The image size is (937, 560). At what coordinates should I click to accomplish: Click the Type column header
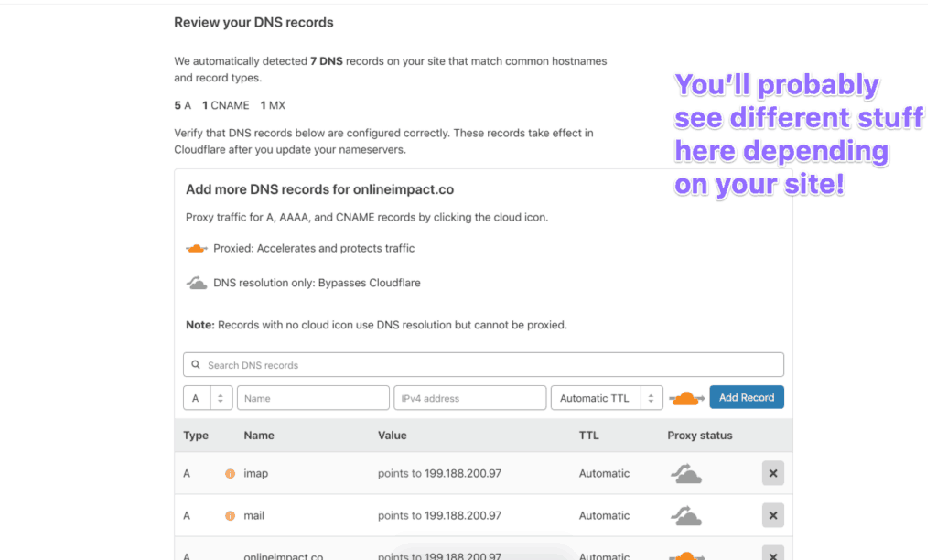196,436
